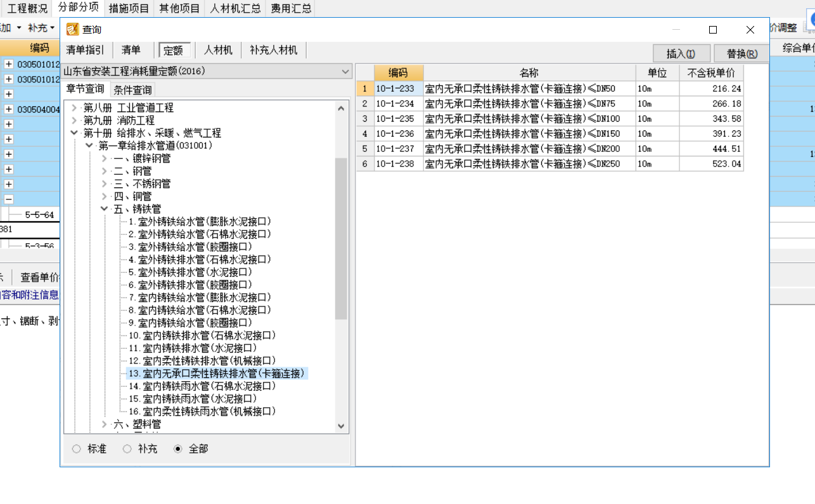Collapse 五、铸铁管 node
This screenshot has height=504, width=815.
point(104,209)
